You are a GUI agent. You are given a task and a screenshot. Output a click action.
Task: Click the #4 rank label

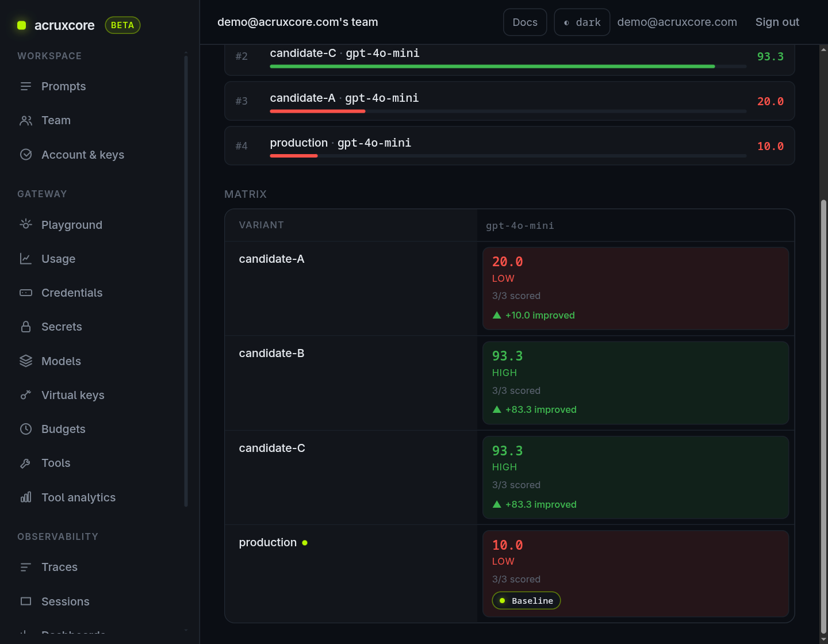[x=241, y=146]
